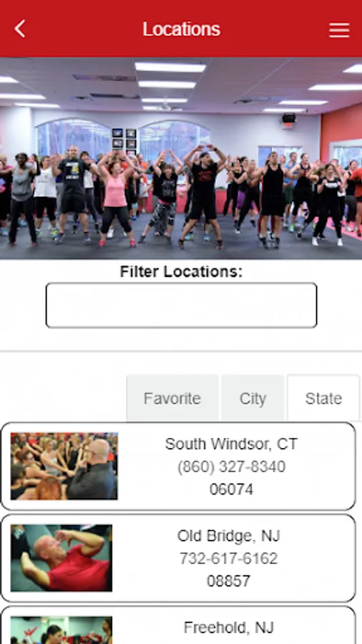This screenshot has width=362, height=644.
Task: Select zip code 08857
Action: point(229,581)
